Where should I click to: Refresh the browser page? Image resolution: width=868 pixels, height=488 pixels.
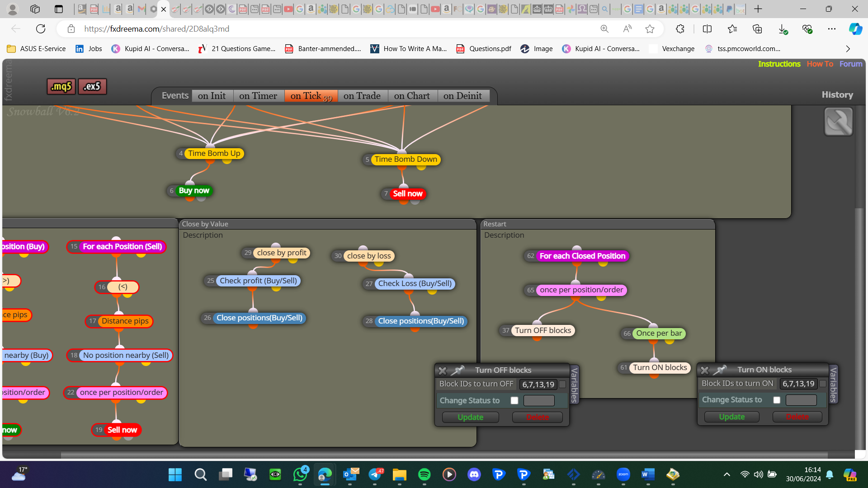[41, 29]
